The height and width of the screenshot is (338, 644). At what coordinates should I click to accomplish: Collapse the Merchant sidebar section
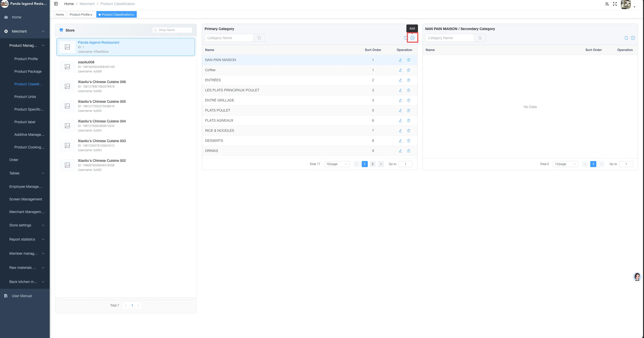25,31
